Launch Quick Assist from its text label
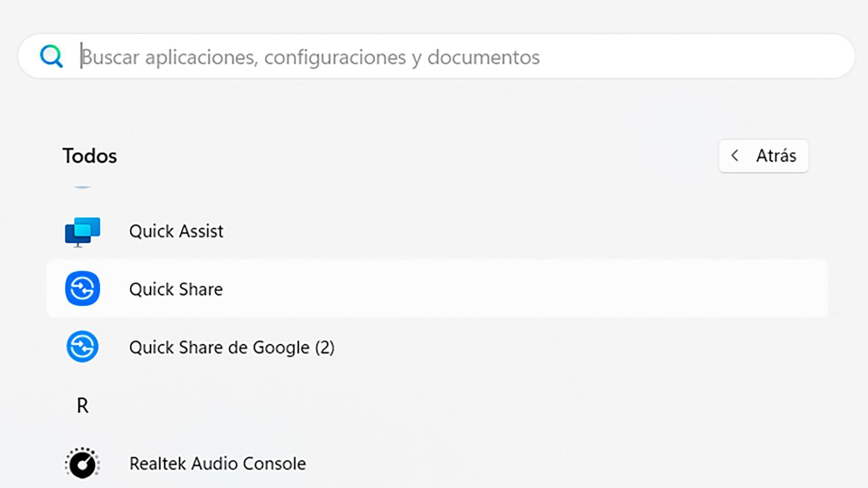Image resolution: width=868 pixels, height=488 pixels. click(x=176, y=231)
